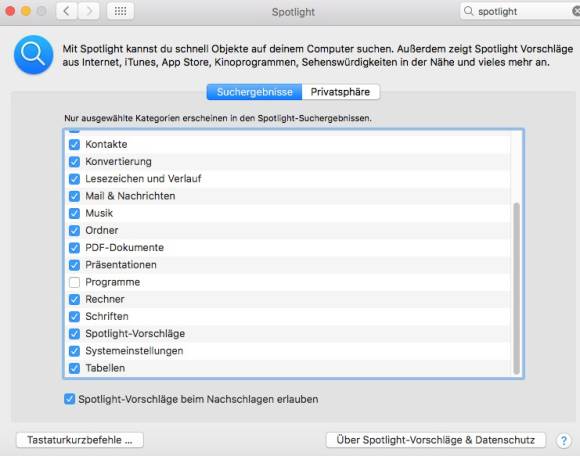The width and height of the screenshot is (580, 456).
Task: Uncheck the Mail & Nachrichten category
Action: click(74, 196)
